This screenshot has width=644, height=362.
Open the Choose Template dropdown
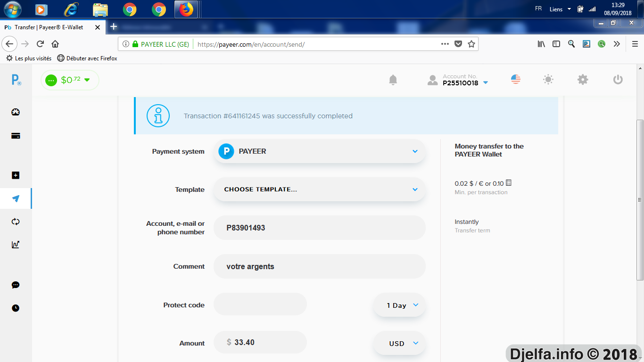click(x=320, y=189)
